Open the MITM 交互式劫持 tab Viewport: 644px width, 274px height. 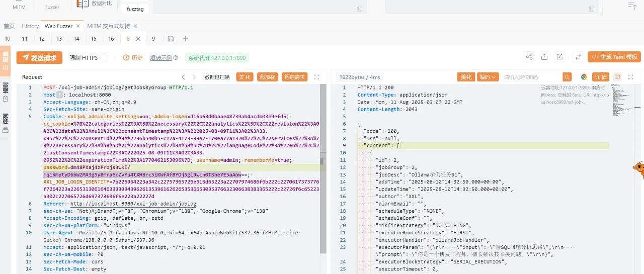[x=108, y=26]
